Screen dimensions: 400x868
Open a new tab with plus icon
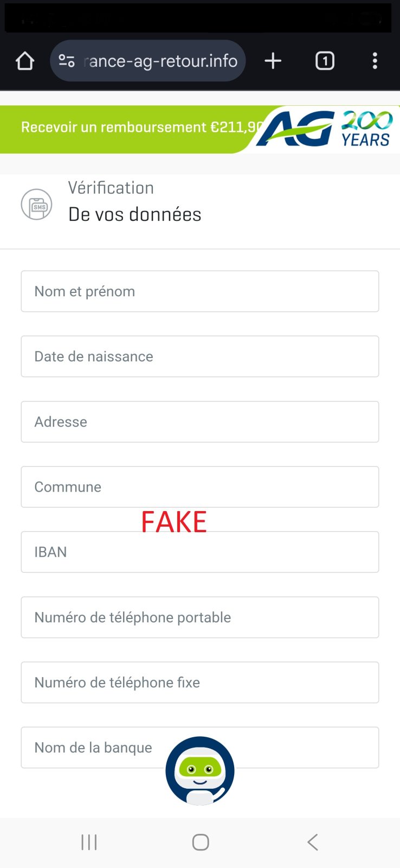coord(273,61)
